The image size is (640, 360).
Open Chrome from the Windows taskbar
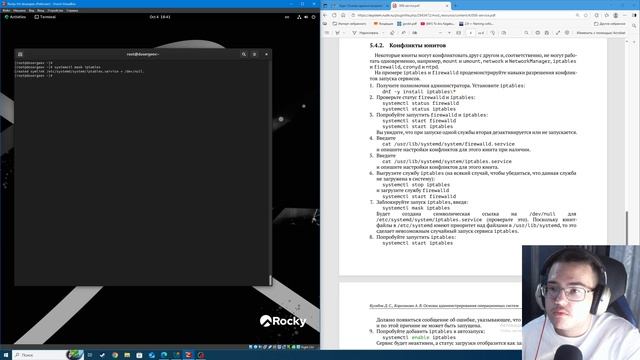coord(115,355)
